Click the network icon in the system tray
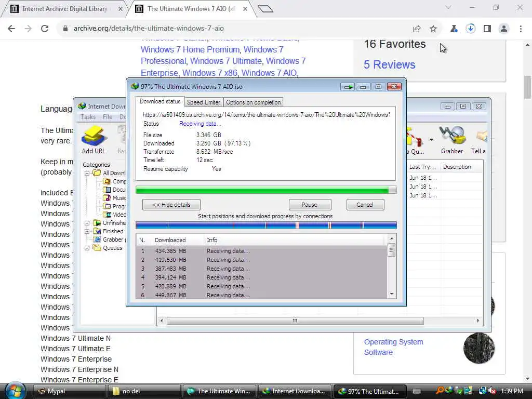This screenshot has height=399, width=532. [x=483, y=391]
